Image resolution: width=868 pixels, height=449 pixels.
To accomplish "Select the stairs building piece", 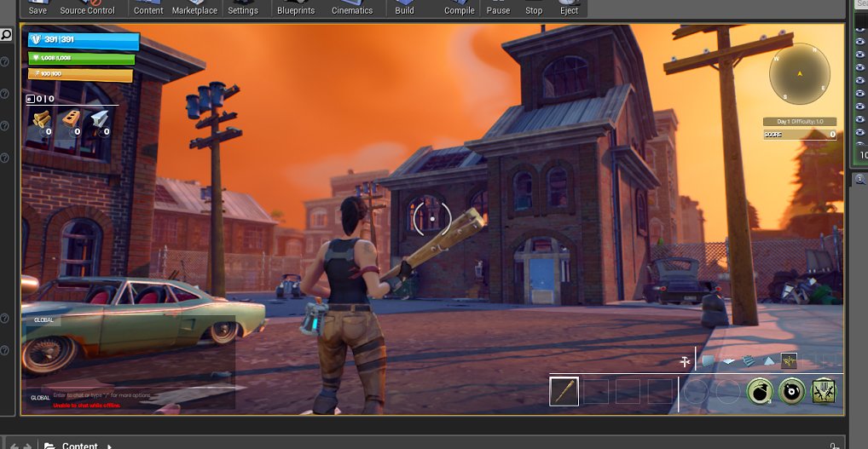I will coord(749,361).
